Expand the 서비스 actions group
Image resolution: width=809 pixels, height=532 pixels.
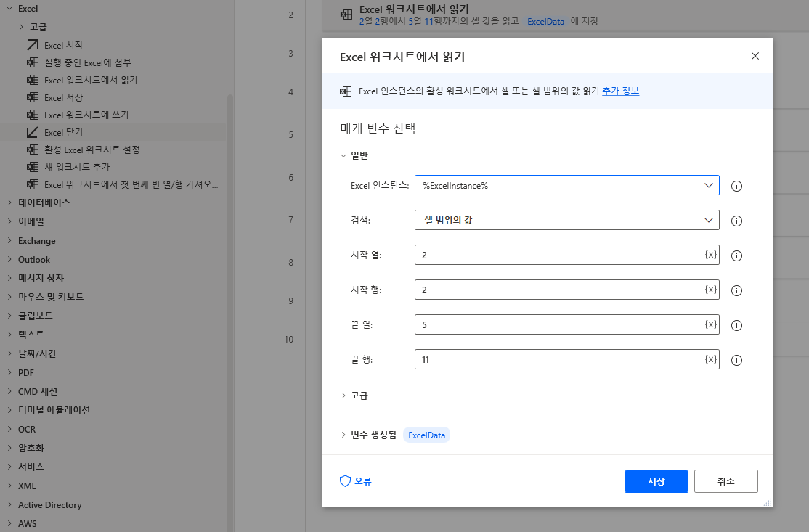[x=9, y=467]
